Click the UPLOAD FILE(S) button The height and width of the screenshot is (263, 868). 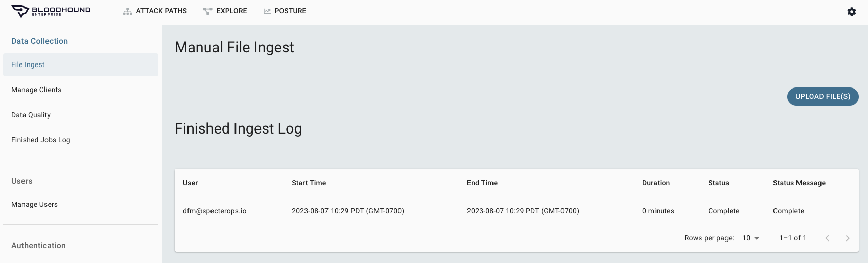coord(823,97)
